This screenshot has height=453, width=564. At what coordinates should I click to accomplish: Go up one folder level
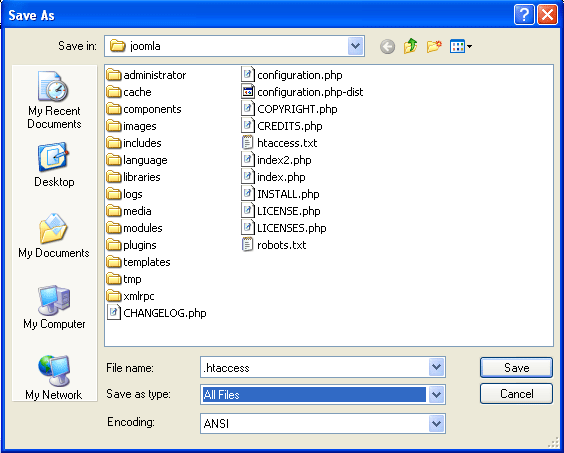410,46
